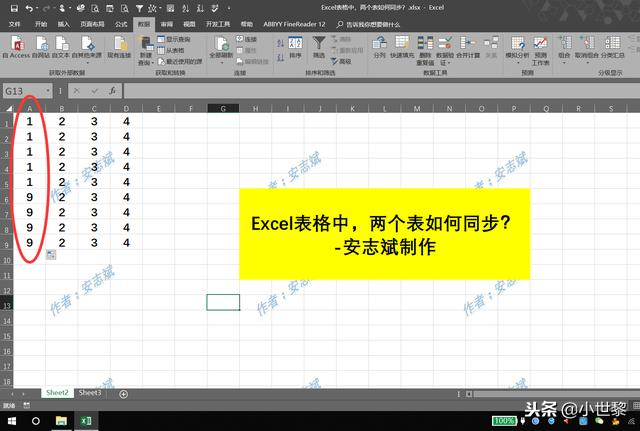Click the 预测工作表 (Forecast Sheet) icon
The width and height of the screenshot is (640, 431).
coord(540,51)
